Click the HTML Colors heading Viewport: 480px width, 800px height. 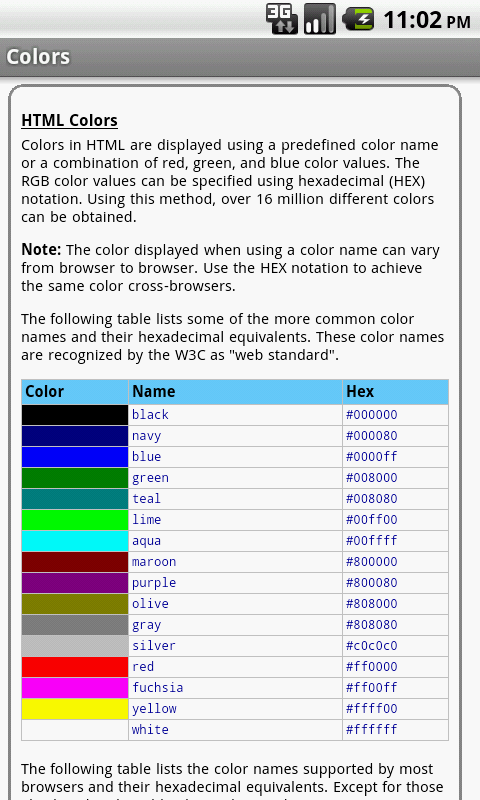tap(69, 120)
